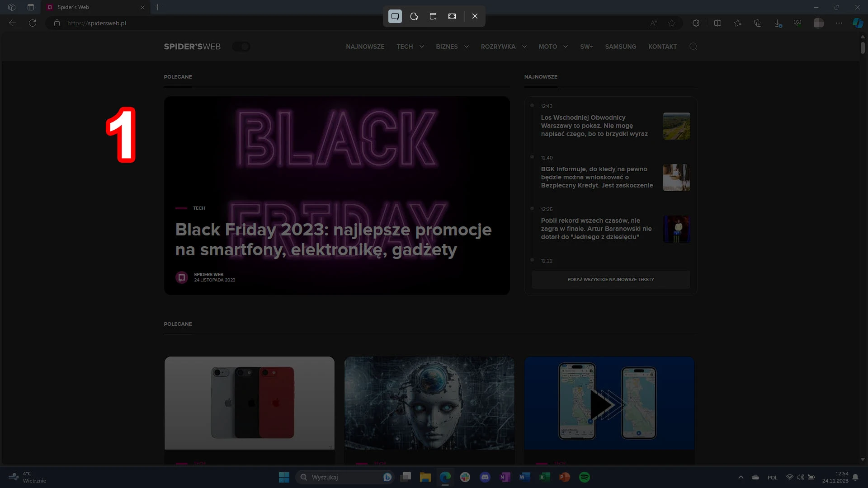Select freeform snip mode
Viewport: 868px width, 488px height.
(414, 16)
